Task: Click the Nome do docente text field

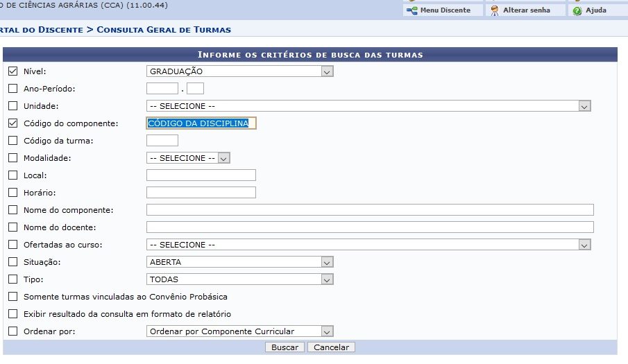Action: (370, 227)
